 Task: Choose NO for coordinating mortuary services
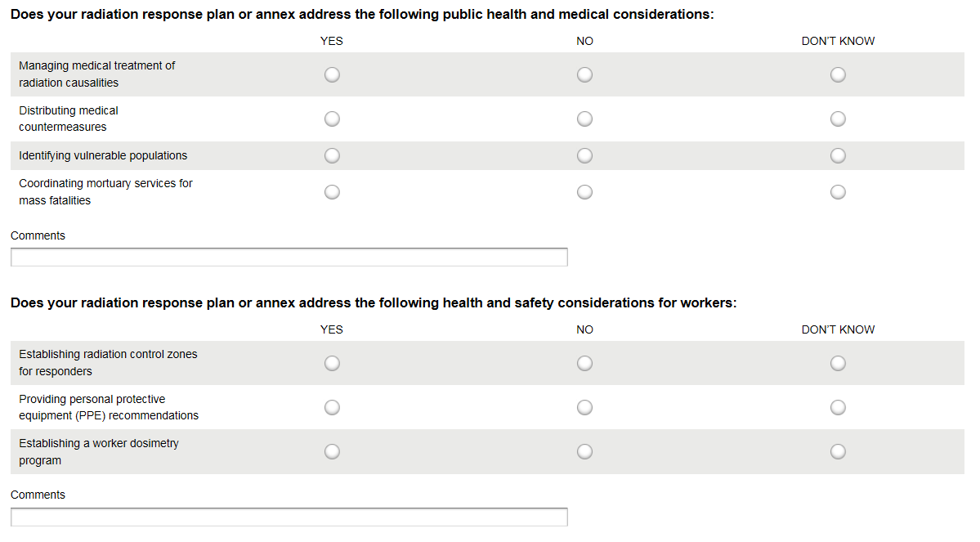coord(584,192)
